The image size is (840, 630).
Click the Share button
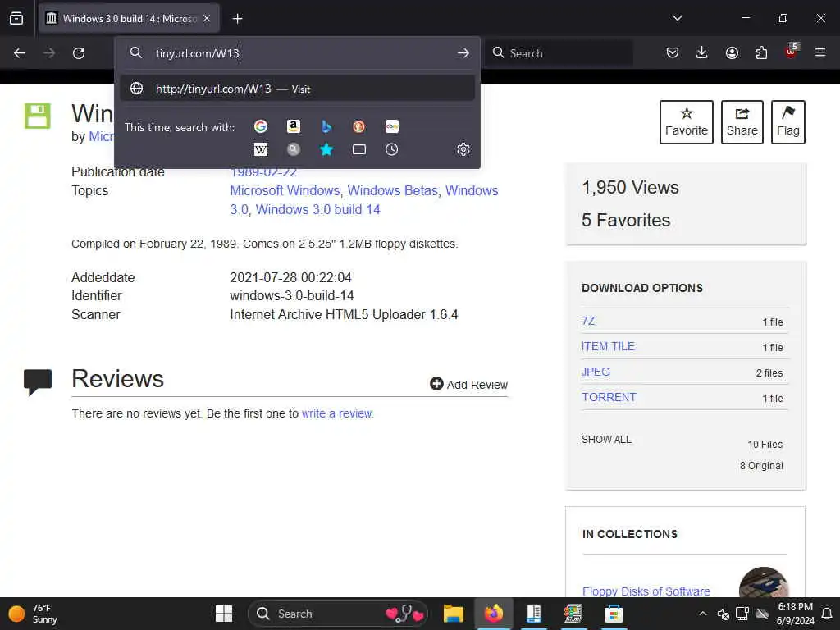(x=742, y=122)
